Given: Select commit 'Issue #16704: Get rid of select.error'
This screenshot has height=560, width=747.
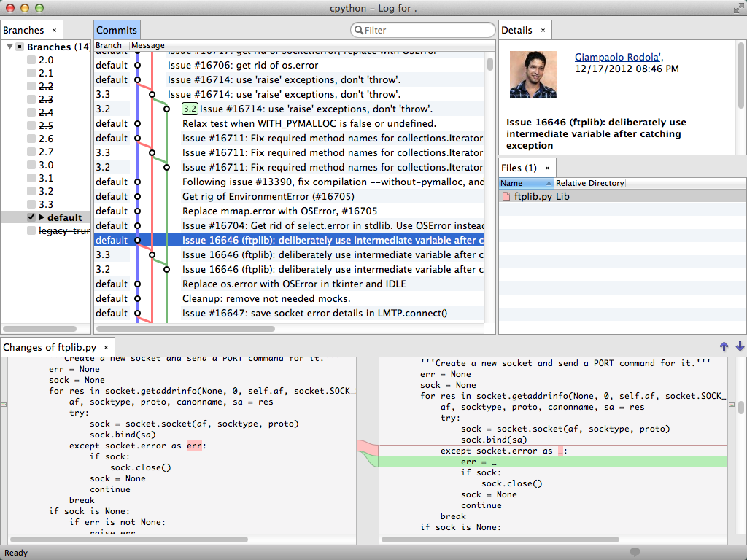Looking at the screenshot, I should [289, 225].
